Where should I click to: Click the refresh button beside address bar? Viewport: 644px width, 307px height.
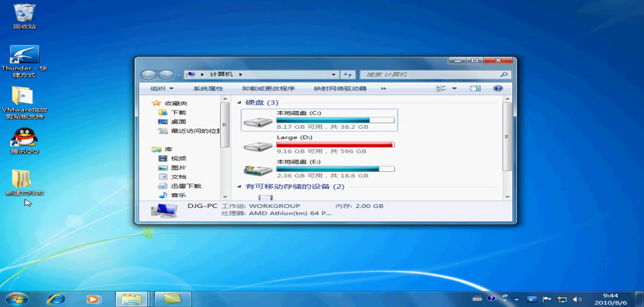tap(347, 74)
